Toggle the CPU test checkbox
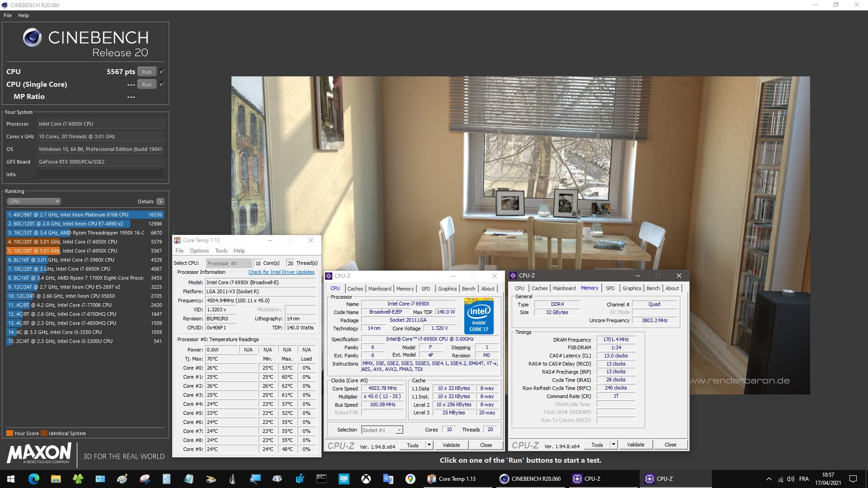Image resolution: width=868 pixels, height=488 pixels. [162, 71]
